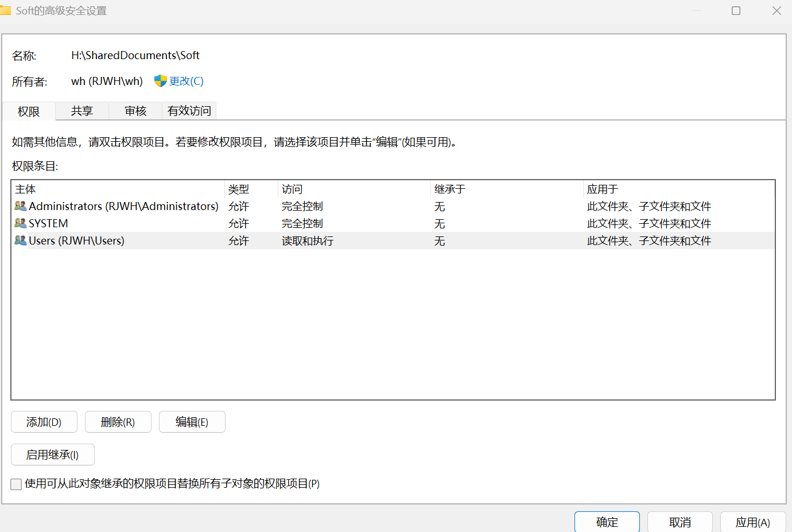Click the 添加(D) button
Viewport: 792px width, 532px height.
tap(44, 422)
